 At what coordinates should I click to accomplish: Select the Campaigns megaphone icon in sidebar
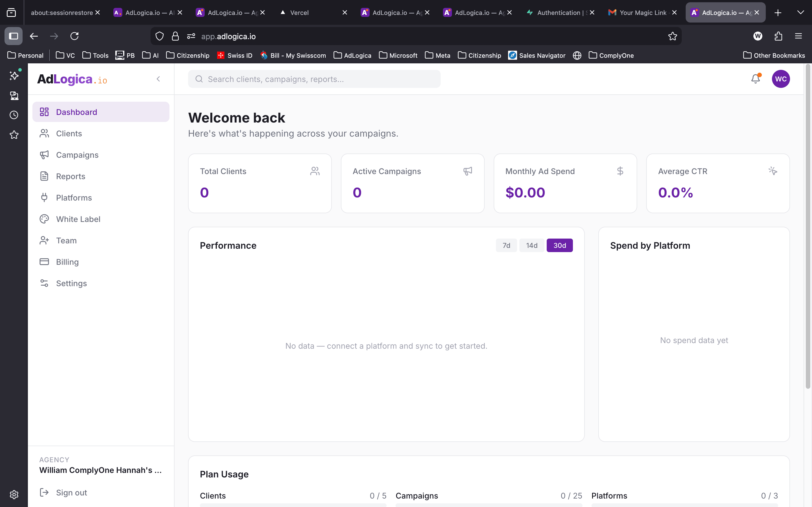[44, 155]
